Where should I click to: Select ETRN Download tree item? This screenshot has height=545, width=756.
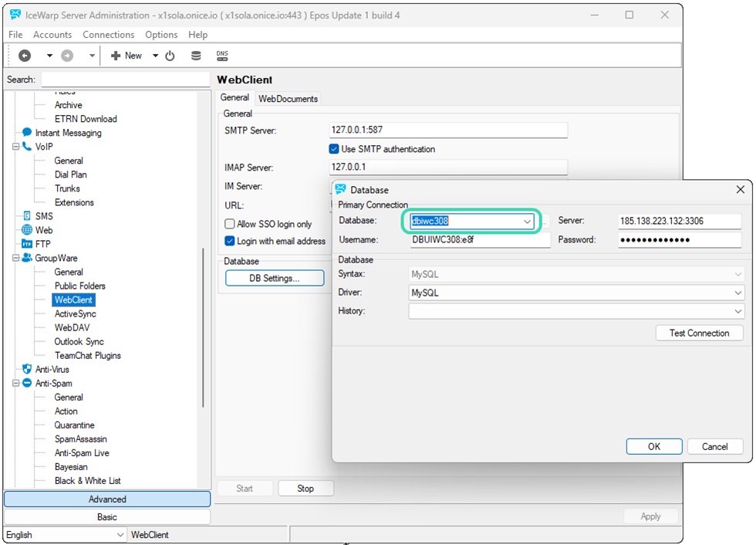point(86,119)
